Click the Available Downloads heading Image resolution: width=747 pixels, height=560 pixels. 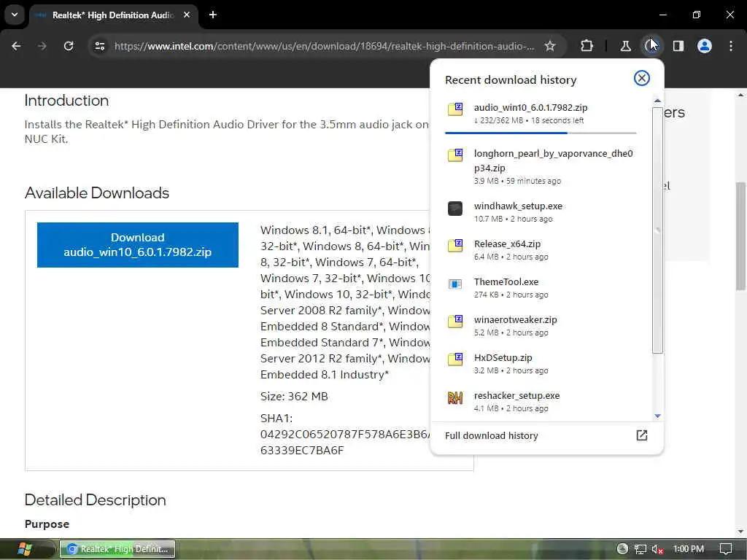click(x=97, y=192)
